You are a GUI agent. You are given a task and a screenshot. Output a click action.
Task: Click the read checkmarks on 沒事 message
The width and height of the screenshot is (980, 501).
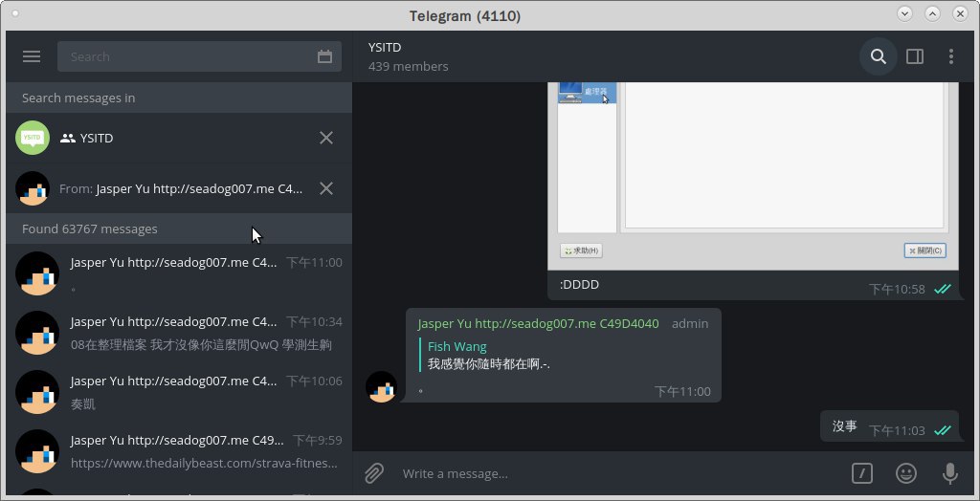[x=942, y=430]
